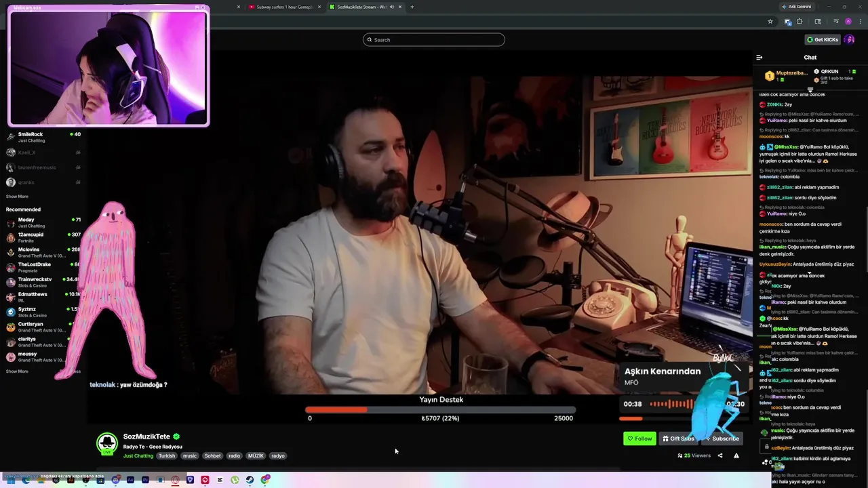
Task: Open TheLostDrake in Recommended
Action: (43, 267)
